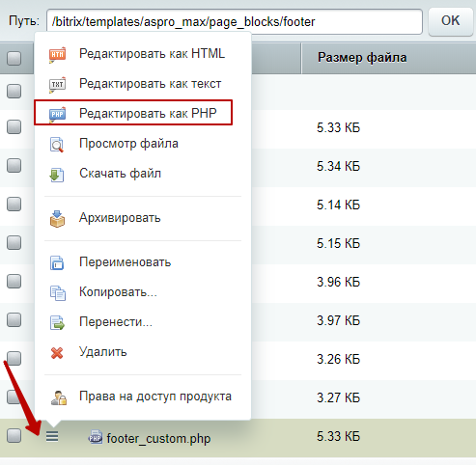Click the PHP edit icon in the menu
The image size is (476, 465).
(x=57, y=115)
